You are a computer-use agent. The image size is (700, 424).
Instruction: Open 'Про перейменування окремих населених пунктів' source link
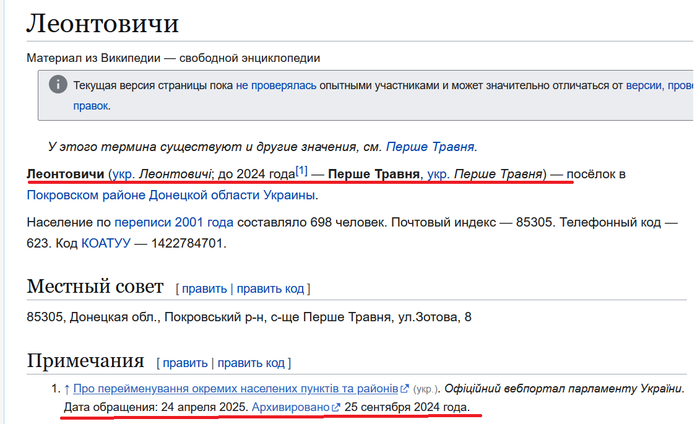[x=235, y=389]
